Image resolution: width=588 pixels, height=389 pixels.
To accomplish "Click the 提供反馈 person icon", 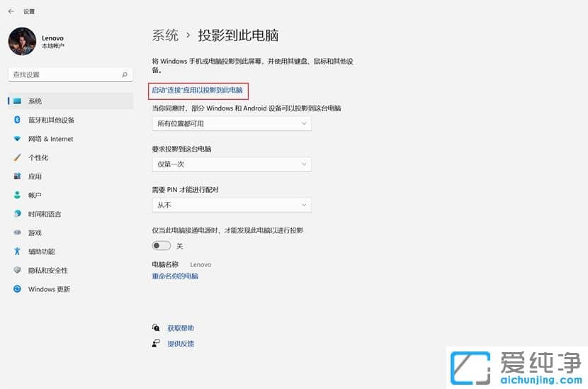I will 156,343.
